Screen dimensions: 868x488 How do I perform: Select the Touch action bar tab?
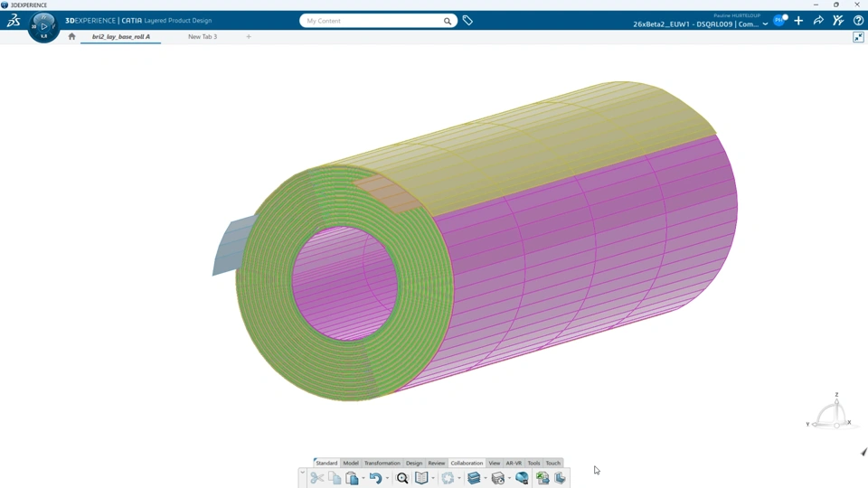(553, 463)
